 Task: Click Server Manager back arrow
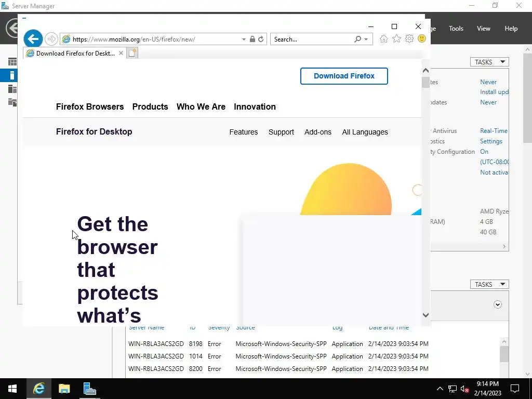coord(12,28)
